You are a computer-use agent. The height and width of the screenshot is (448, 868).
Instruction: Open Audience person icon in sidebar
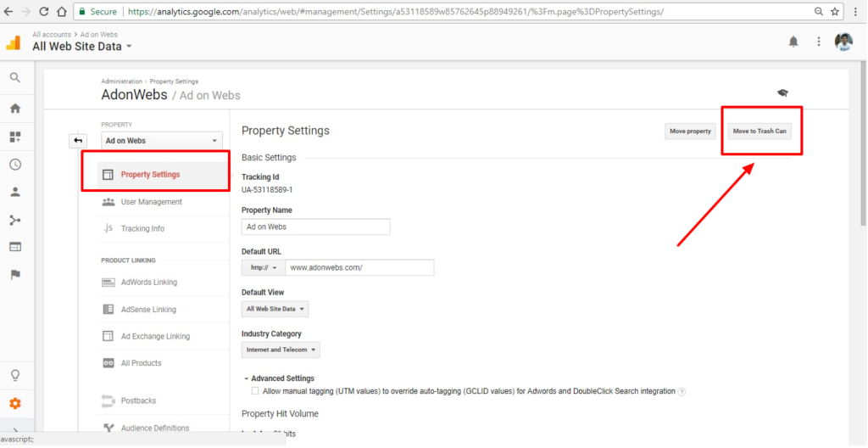coord(15,193)
